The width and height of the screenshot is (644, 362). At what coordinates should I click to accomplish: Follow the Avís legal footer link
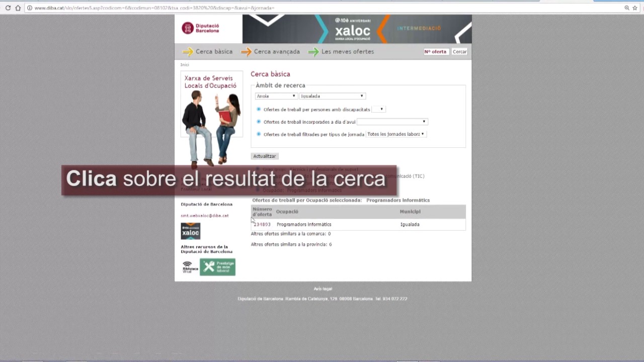(x=323, y=289)
